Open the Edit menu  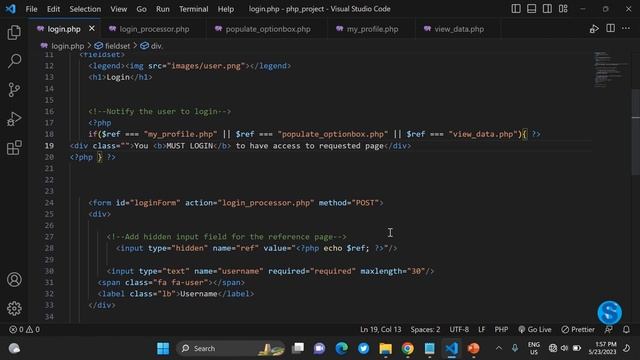click(x=53, y=9)
